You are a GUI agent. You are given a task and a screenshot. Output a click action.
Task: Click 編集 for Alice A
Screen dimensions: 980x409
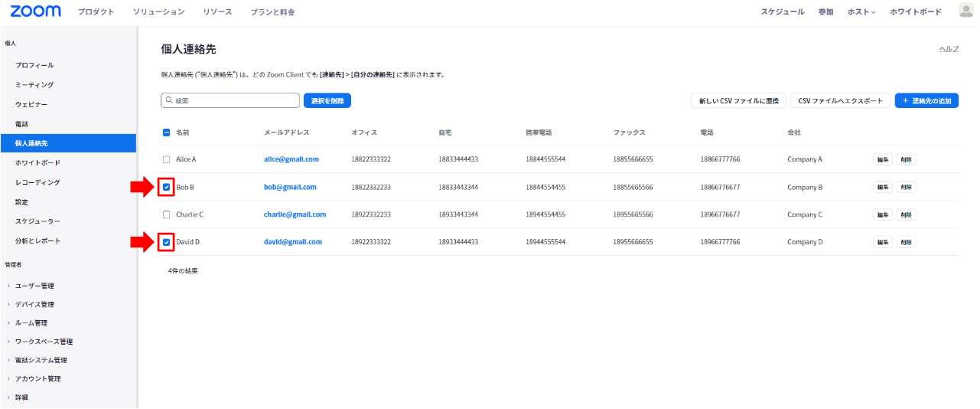(883, 159)
